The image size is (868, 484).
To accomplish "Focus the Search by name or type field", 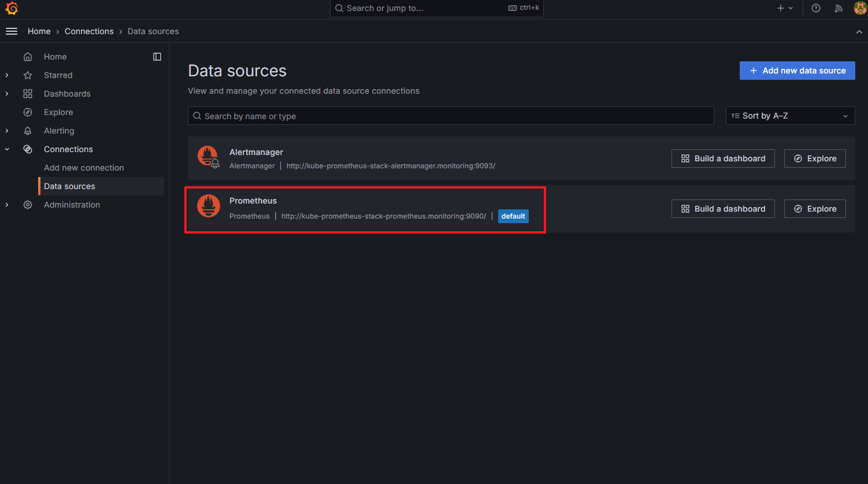I will [451, 116].
